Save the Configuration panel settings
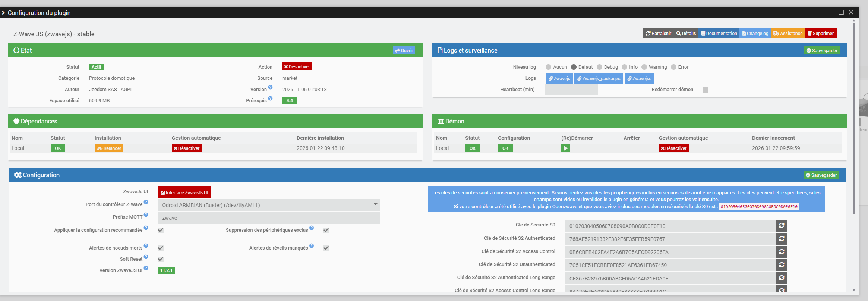This screenshot has height=301, width=868. tap(821, 175)
